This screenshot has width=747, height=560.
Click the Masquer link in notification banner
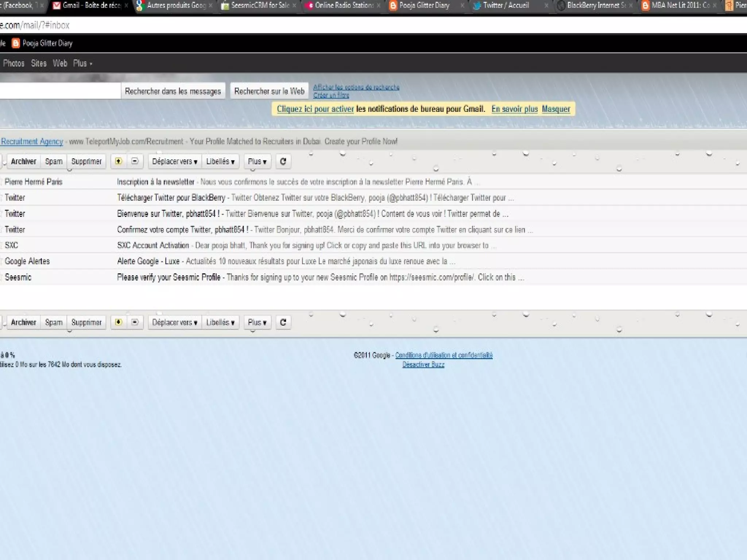point(556,109)
